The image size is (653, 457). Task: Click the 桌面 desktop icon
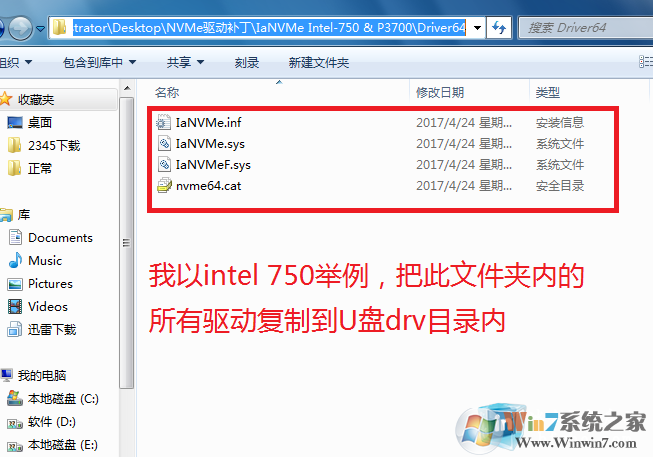[15, 122]
